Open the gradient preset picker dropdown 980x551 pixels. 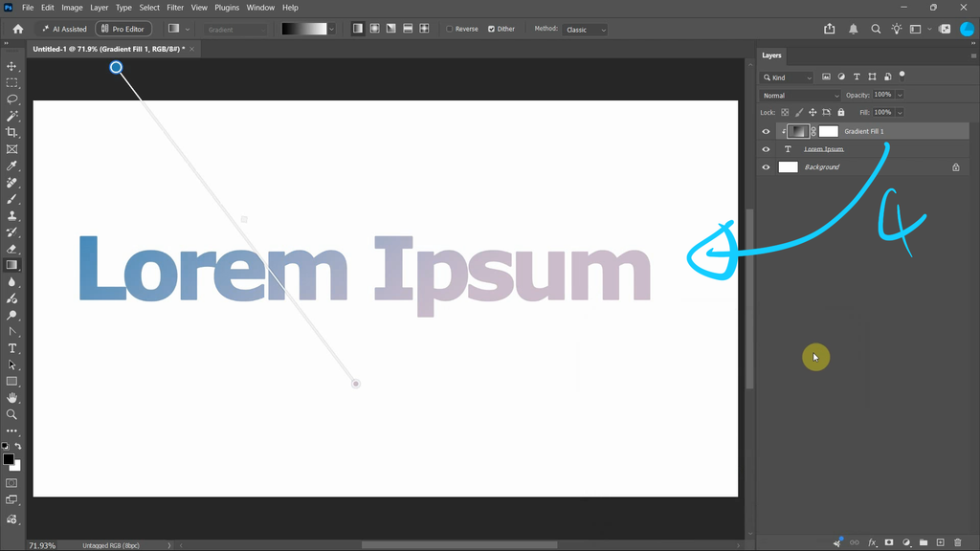pos(331,30)
